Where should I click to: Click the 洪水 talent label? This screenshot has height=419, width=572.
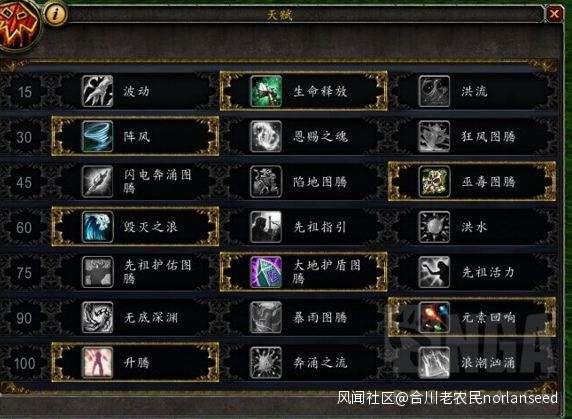pos(474,227)
